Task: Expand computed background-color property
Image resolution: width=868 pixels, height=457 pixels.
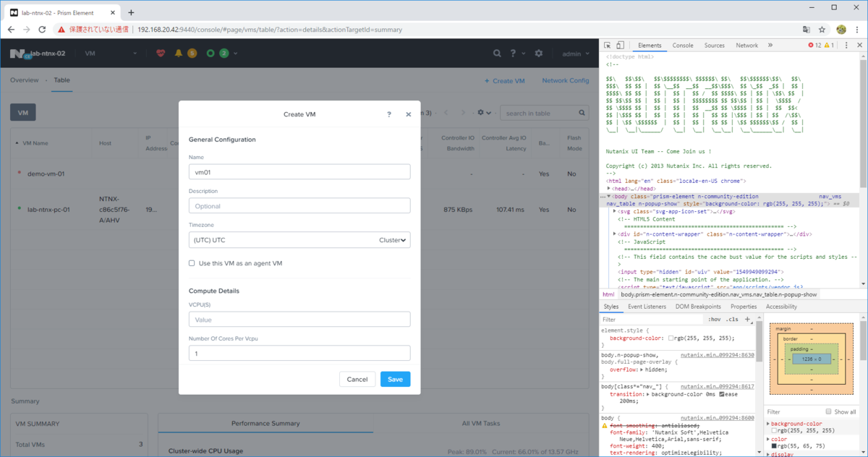Action: pyautogui.click(x=768, y=423)
